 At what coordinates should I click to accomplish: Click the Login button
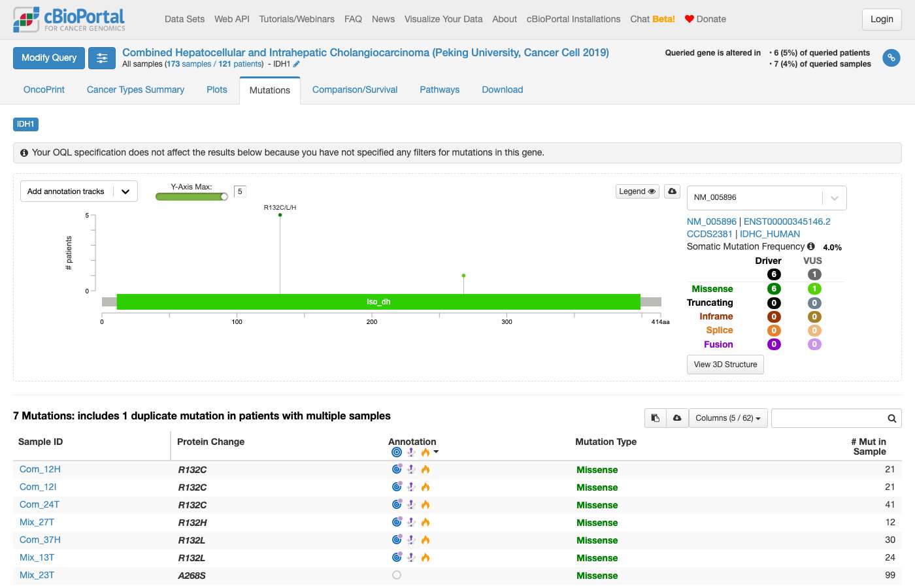pos(882,20)
